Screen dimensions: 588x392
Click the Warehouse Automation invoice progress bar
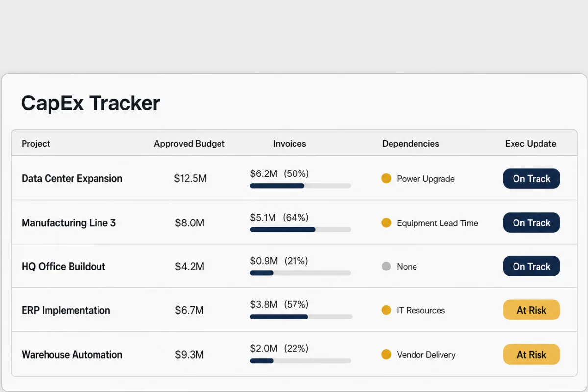coord(300,361)
